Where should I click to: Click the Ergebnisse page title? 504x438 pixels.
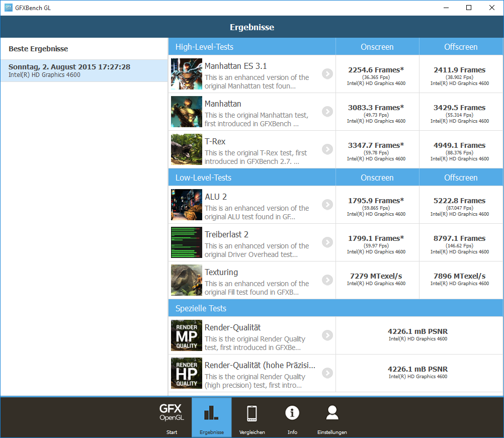pyautogui.click(x=252, y=27)
